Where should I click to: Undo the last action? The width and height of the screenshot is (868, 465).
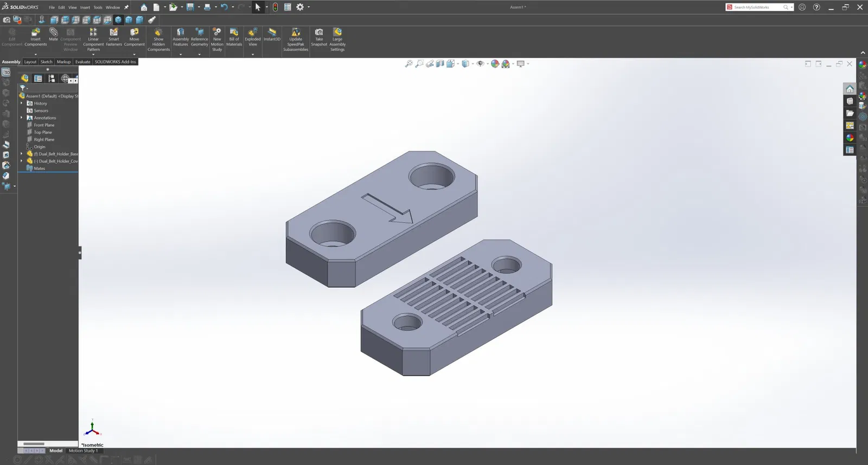click(x=224, y=7)
